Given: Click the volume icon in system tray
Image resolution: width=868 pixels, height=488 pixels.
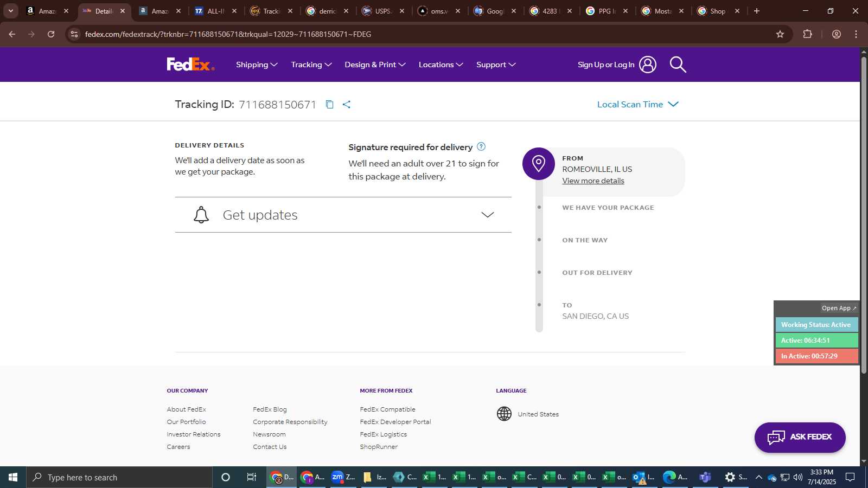Looking at the screenshot, I should click(797, 477).
